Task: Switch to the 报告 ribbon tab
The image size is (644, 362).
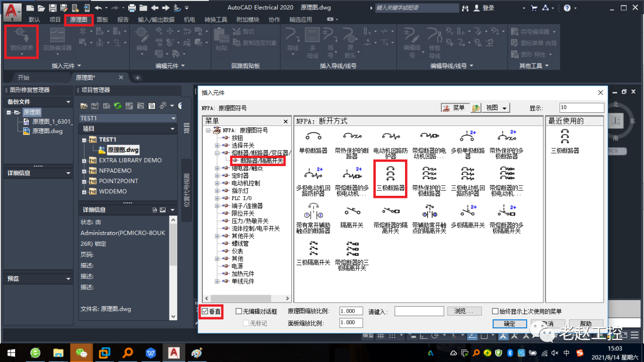Action: pos(123,20)
